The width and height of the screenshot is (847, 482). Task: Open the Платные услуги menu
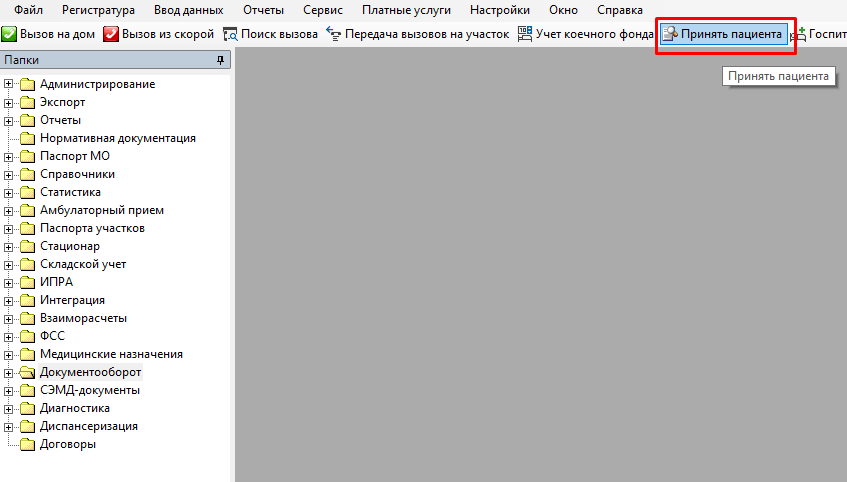tap(406, 10)
